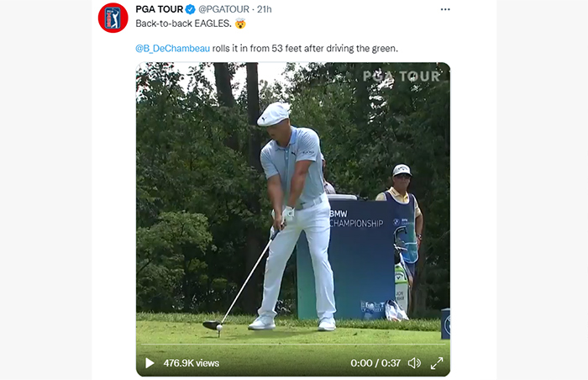Click the PGA TOUR profile avatar

[113, 18]
